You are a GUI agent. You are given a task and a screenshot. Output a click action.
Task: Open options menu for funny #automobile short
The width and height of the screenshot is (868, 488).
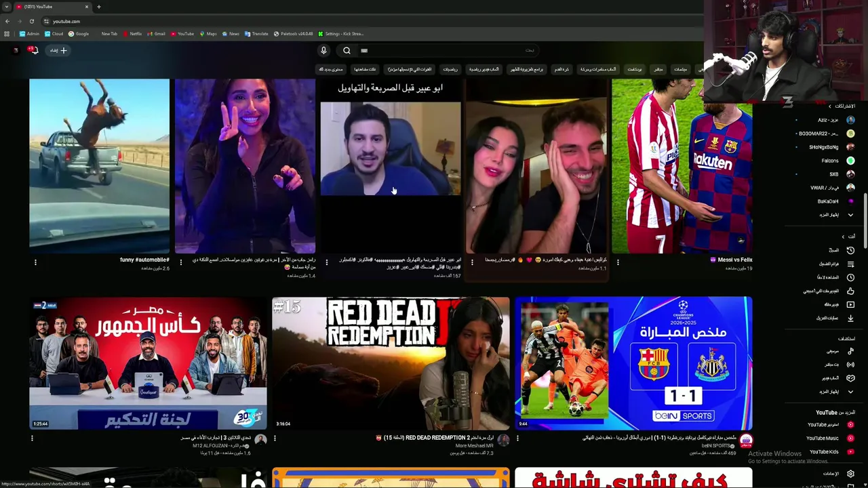tap(35, 262)
